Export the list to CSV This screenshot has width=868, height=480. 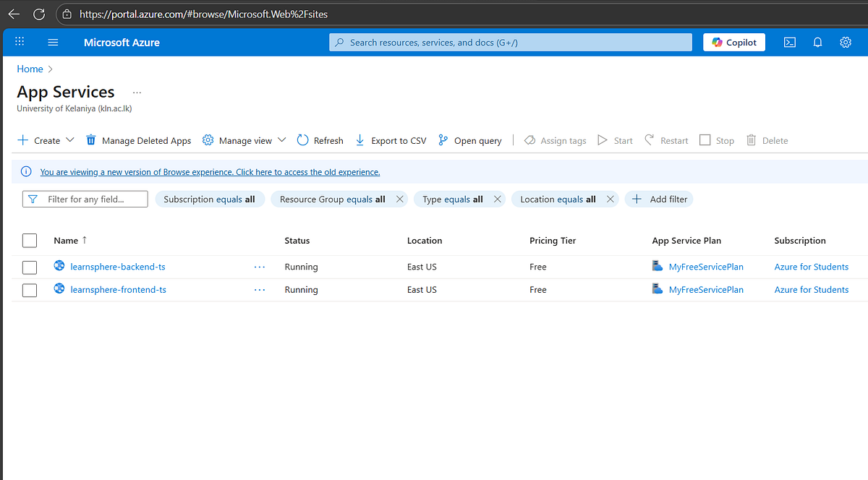390,140
